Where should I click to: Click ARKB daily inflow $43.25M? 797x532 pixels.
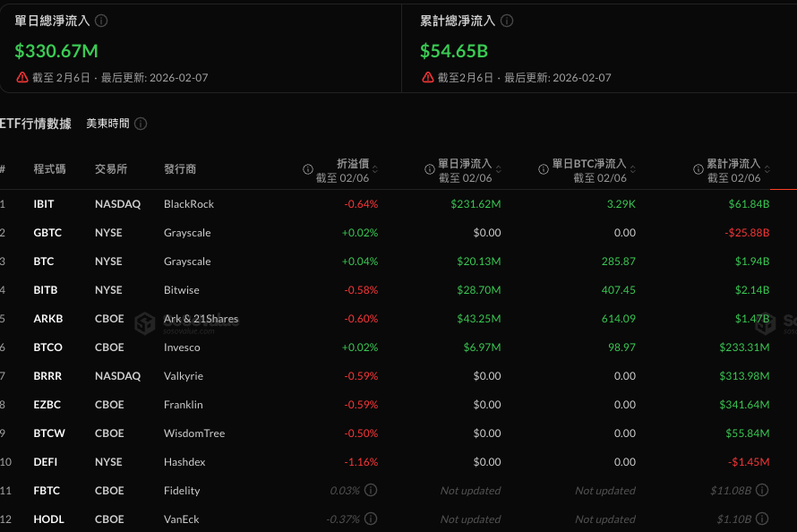[479, 319]
